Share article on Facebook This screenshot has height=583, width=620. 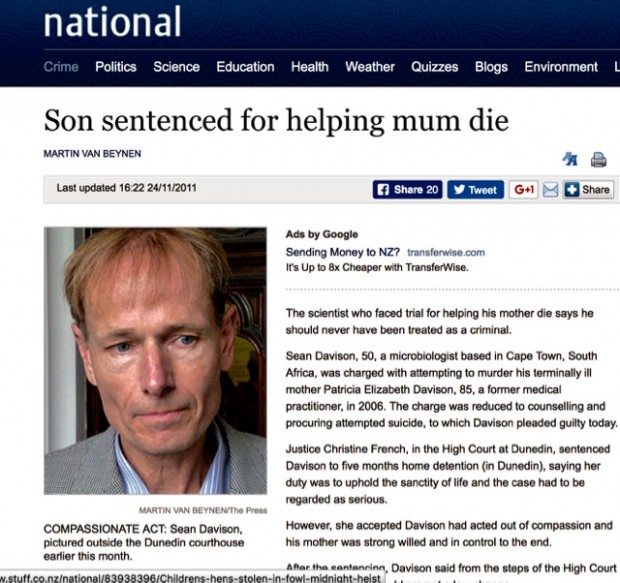tap(407, 189)
